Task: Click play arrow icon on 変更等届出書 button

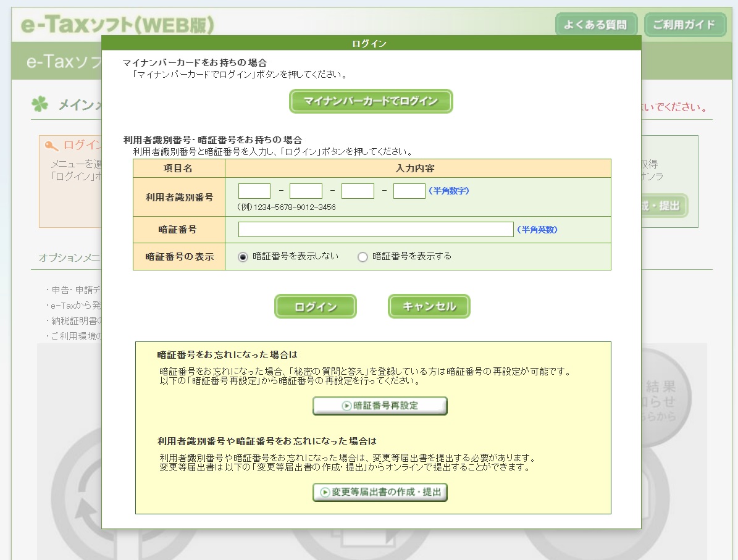Action: coord(325,492)
